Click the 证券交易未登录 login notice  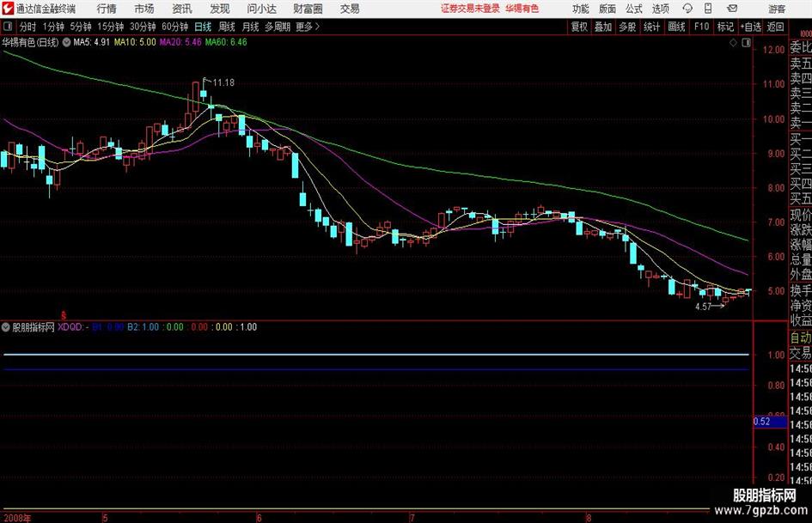pos(470,9)
